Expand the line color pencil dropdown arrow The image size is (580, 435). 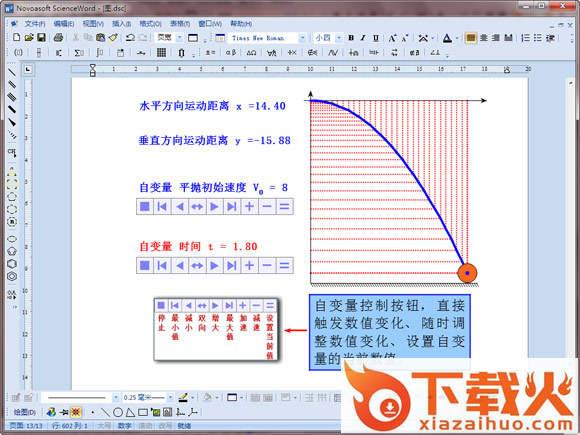point(192,398)
